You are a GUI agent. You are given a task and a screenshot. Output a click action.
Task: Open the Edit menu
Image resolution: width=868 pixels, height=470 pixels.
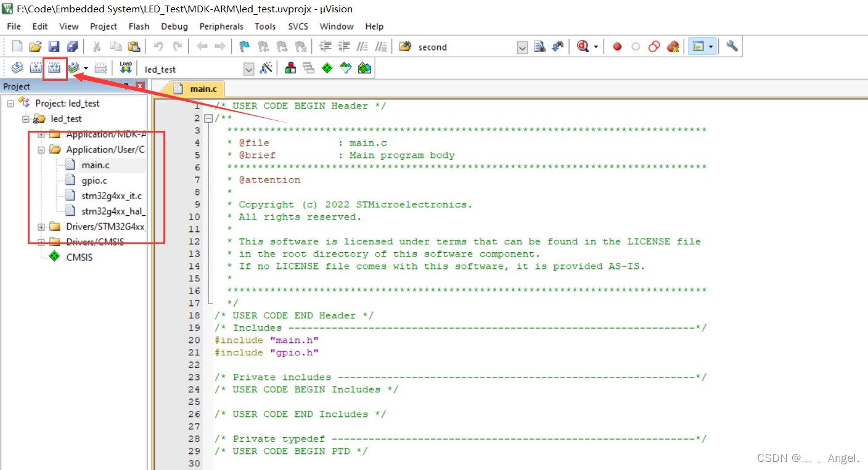[40, 27]
